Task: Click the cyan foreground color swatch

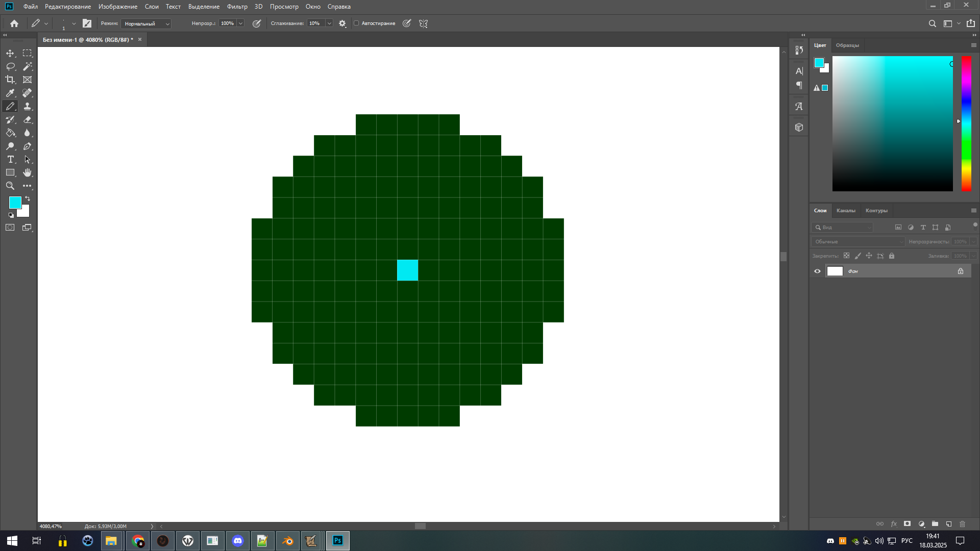Action: click(14, 202)
